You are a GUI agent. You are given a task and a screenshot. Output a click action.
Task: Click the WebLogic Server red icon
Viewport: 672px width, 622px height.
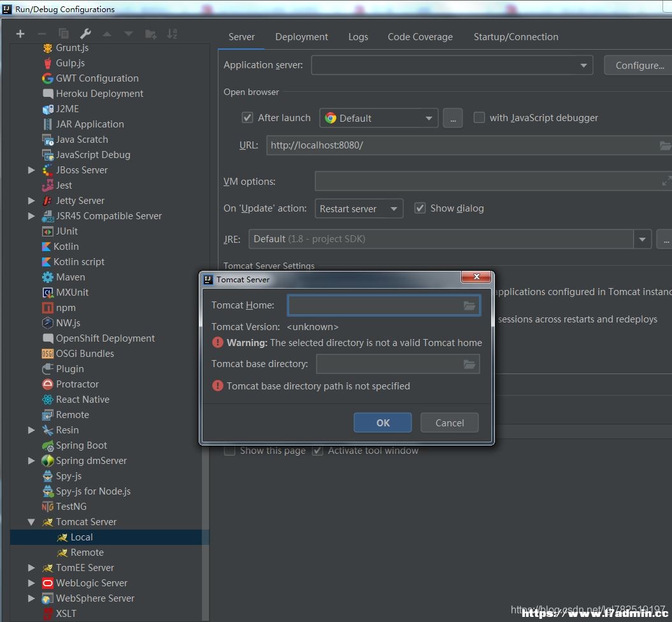point(48,583)
